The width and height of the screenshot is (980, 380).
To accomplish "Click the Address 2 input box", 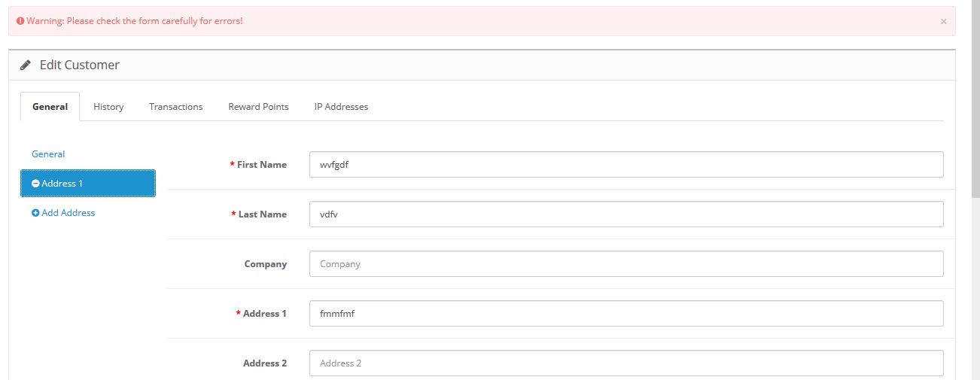I will [x=626, y=363].
